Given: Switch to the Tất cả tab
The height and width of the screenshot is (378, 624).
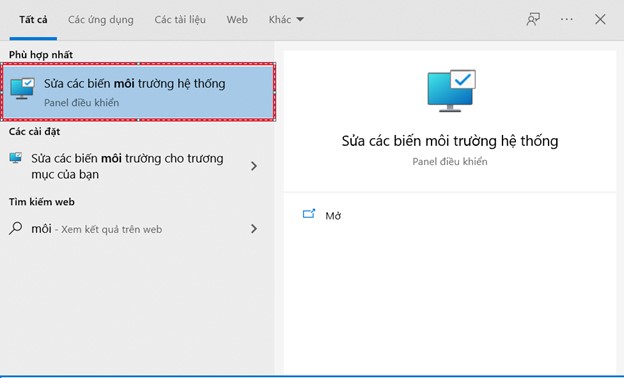Looking at the screenshot, I should pyautogui.click(x=33, y=19).
